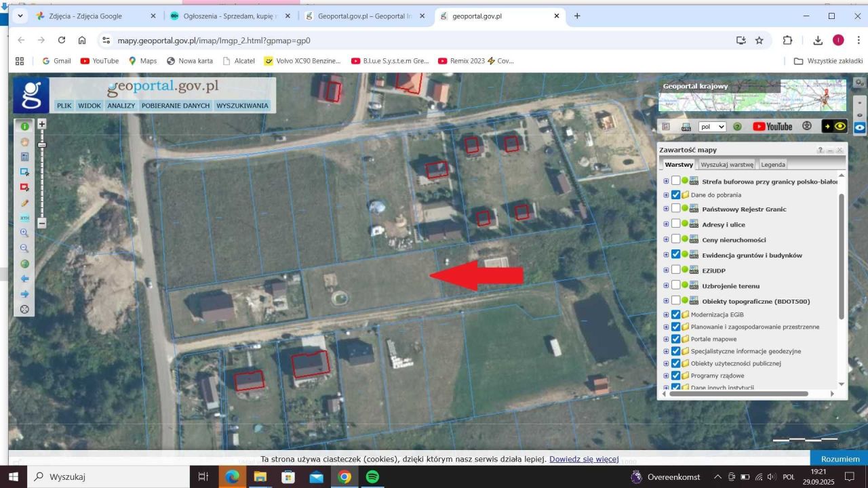Choose the pencil drawing tool
Viewport: 868px width, 488px height.
[25, 203]
